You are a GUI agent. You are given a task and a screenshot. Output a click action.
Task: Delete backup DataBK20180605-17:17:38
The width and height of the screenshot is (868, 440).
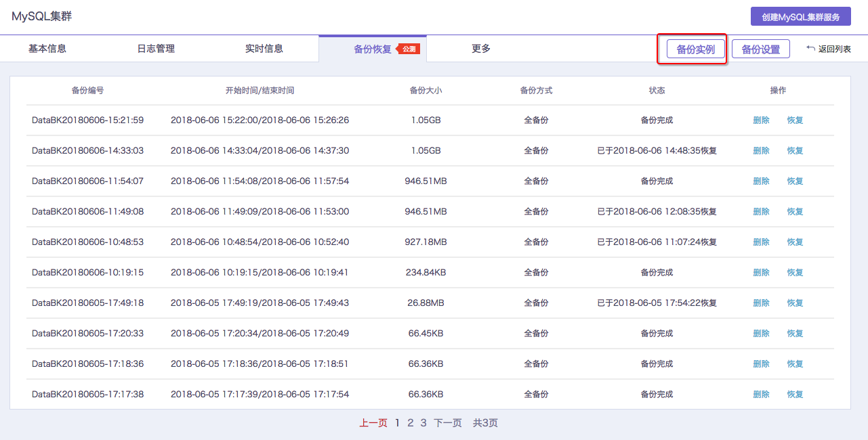point(762,395)
